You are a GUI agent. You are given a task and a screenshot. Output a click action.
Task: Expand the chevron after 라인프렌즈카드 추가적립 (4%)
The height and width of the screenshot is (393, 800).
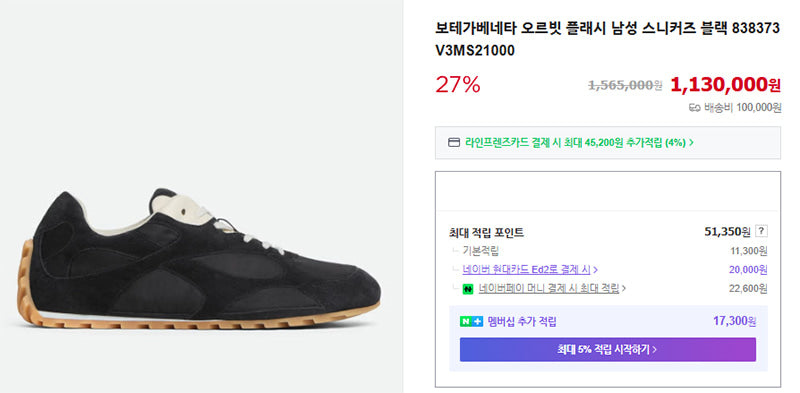[691, 143]
